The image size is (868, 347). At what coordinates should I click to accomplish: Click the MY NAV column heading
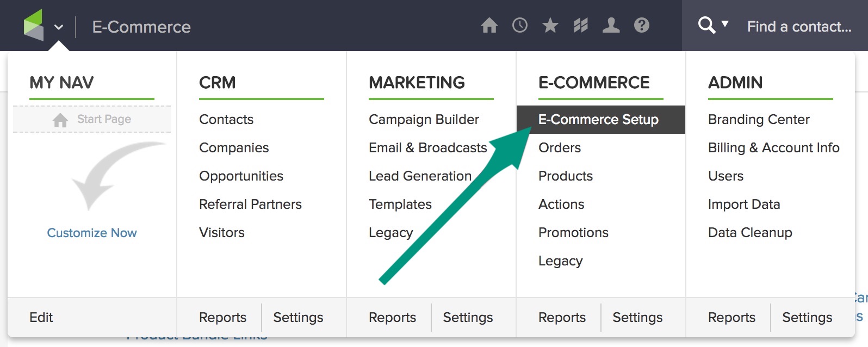(x=61, y=83)
